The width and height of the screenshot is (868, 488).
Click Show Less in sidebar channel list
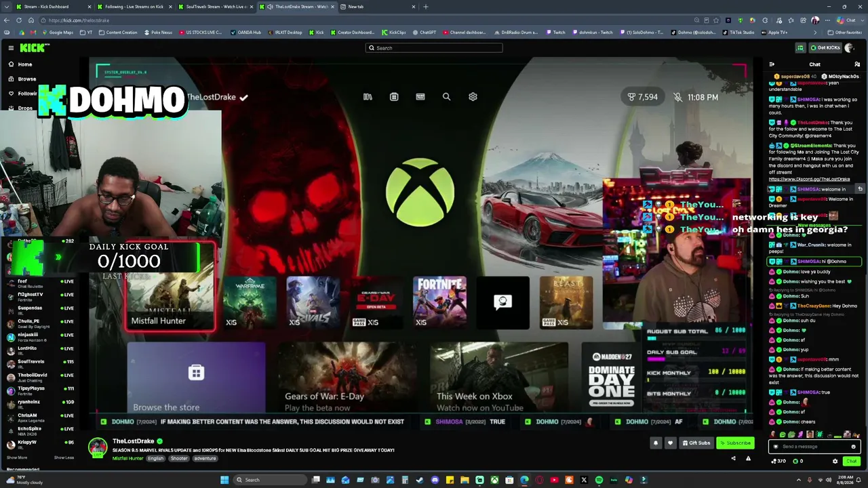(x=64, y=457)
